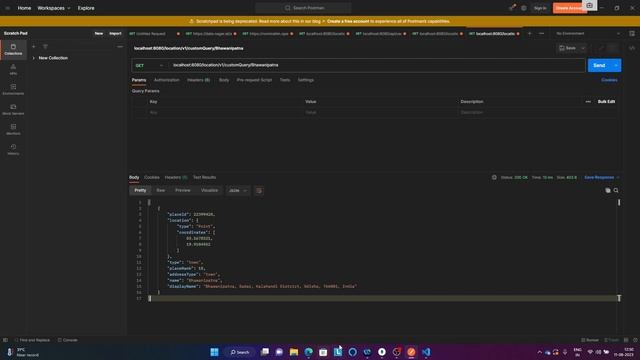
Task: Switch to the Authorization tab
Action: point(167,80)
